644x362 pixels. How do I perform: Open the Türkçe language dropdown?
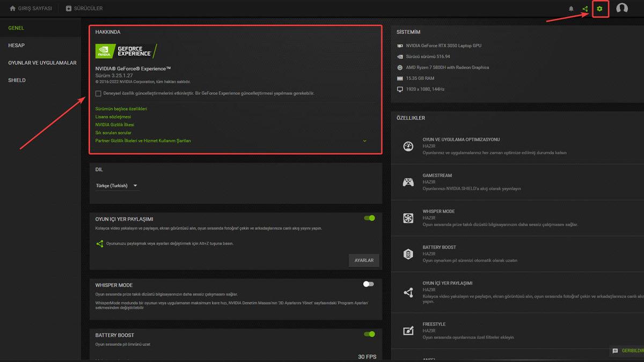pos(117,186)
